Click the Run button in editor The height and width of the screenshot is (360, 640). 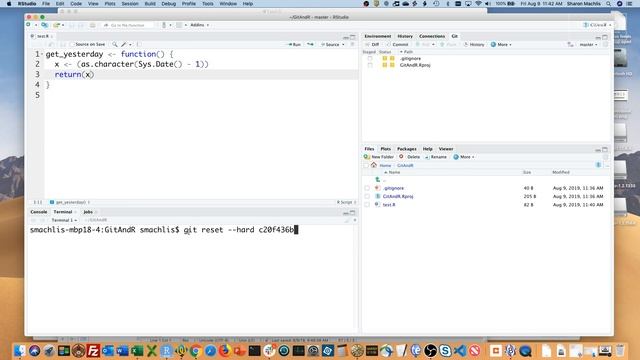[294, 44]
